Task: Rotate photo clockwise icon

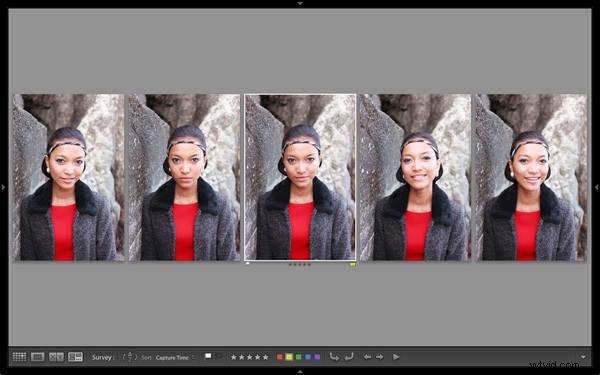Action: (x=349, y=357)
